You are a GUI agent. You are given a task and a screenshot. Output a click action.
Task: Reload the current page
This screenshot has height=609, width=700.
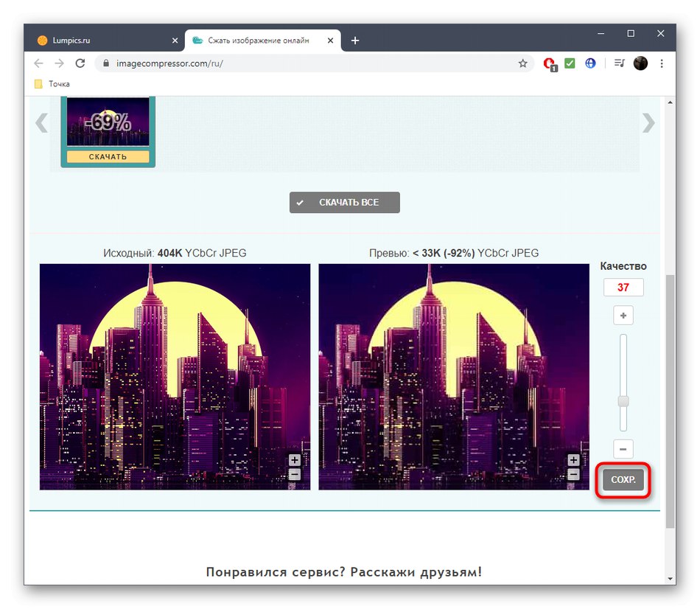tap(80, 63)
